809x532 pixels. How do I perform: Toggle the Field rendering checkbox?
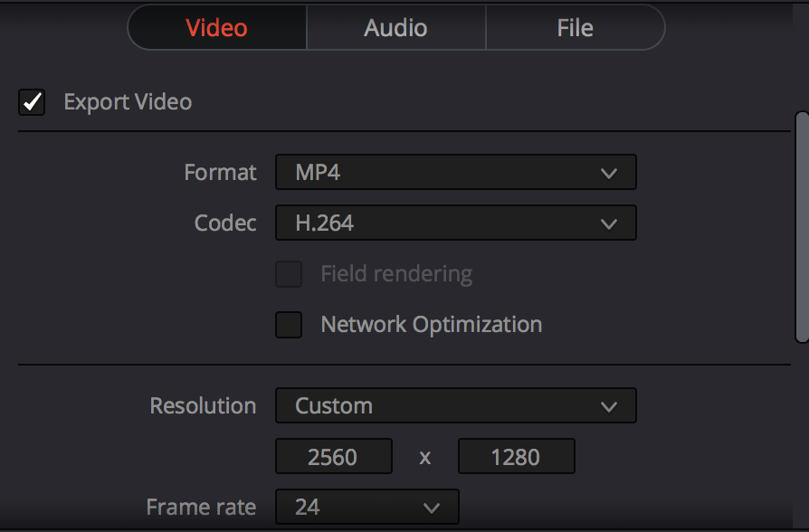tap(289, 274)
